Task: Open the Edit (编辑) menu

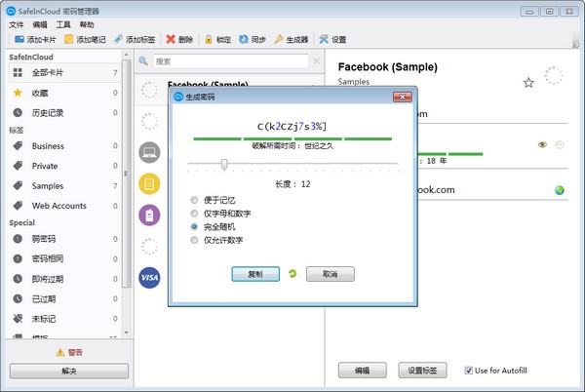Action: click(40, 24)
